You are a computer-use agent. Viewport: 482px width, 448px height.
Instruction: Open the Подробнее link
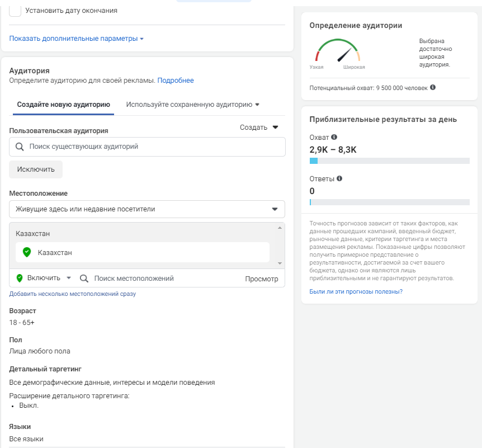176,81
